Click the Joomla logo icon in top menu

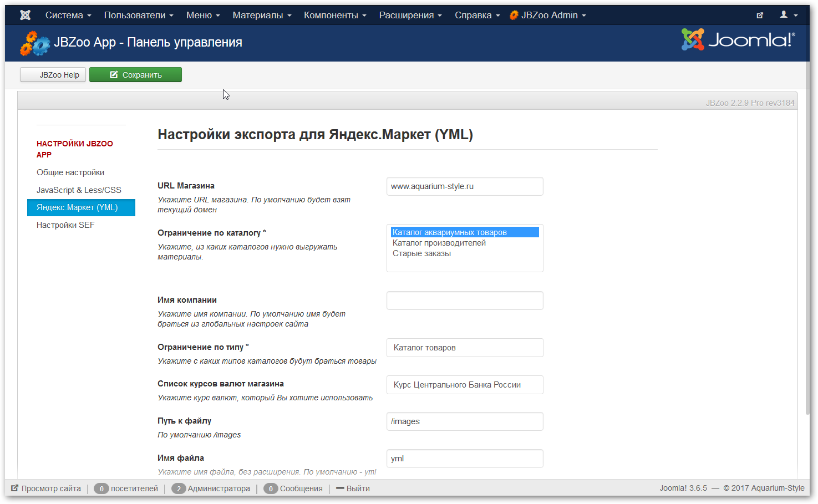pyautogui.click(x=25, y=15)
